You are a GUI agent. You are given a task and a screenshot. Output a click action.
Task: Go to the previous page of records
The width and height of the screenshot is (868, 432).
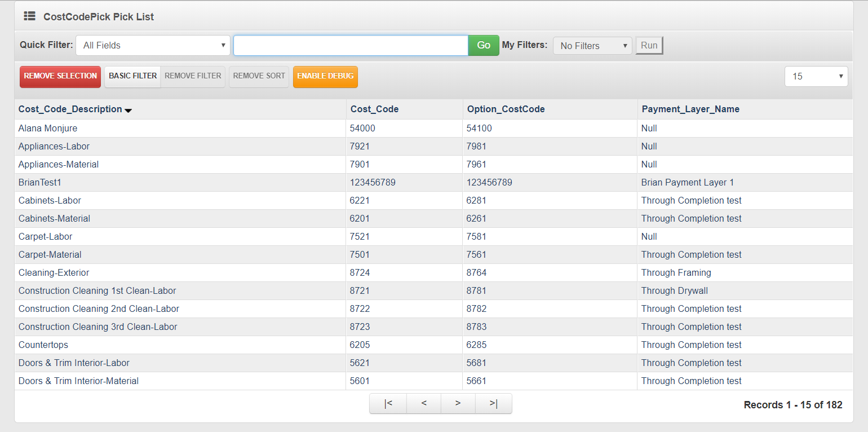click(423, 403)
